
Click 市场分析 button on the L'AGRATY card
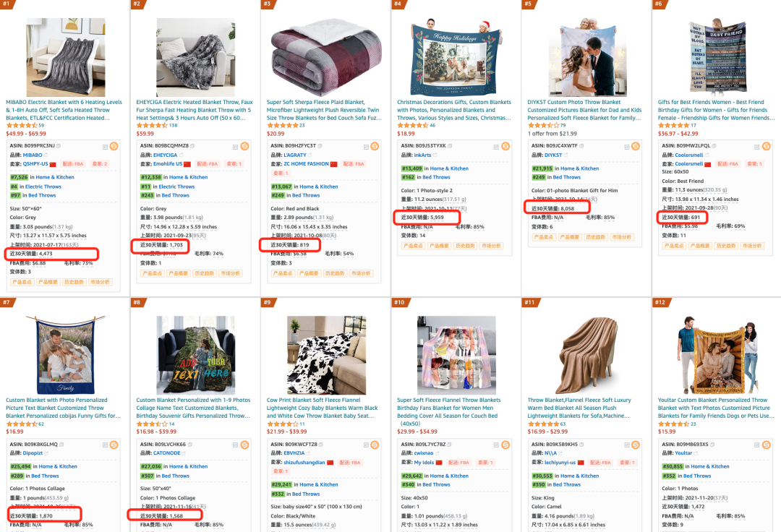pos(361,273)
